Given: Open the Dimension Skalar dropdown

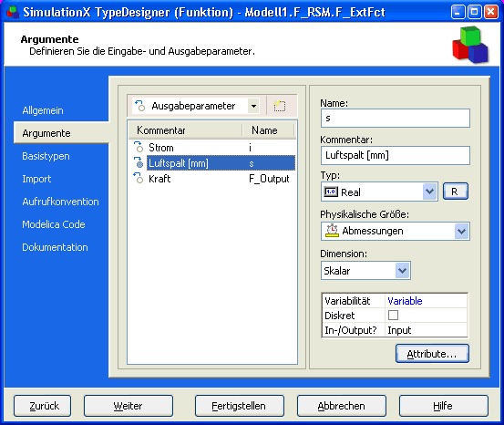Looking at the screenshot, I should (403, 271).
